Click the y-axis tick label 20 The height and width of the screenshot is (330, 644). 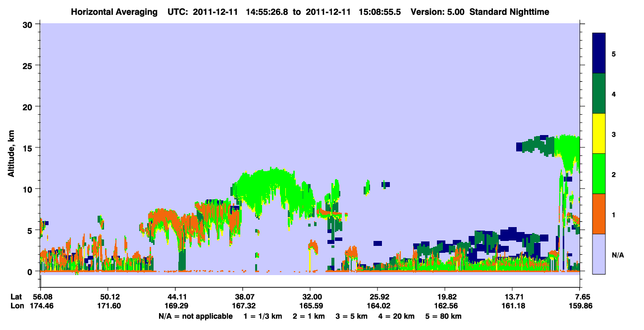(29, 106)
